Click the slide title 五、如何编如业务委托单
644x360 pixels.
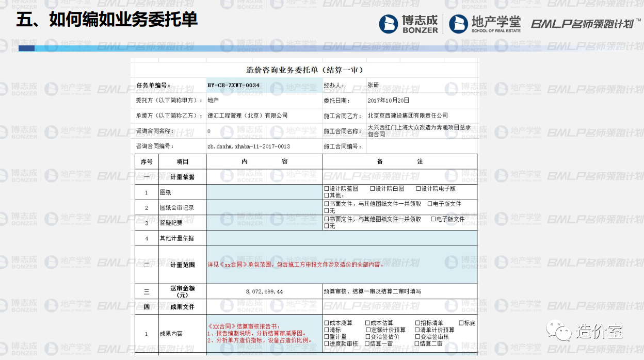[107, 20]
